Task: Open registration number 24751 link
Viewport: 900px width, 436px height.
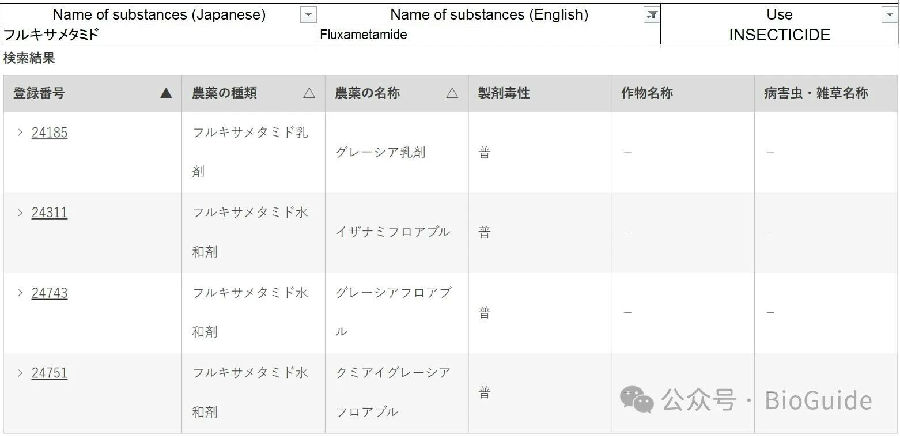Action: 49,372
